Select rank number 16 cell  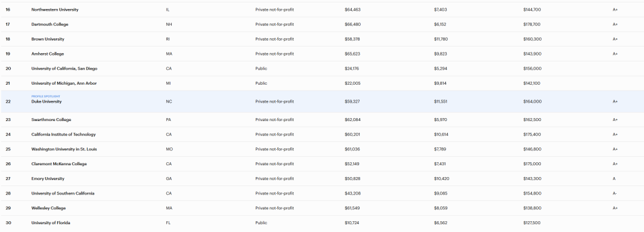(8, 10)
